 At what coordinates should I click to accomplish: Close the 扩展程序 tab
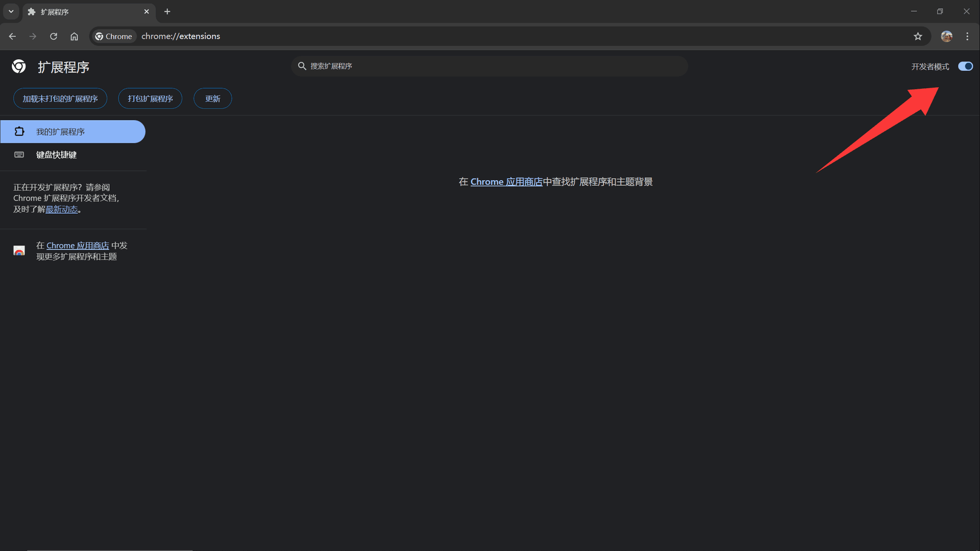tap(146, 11)
